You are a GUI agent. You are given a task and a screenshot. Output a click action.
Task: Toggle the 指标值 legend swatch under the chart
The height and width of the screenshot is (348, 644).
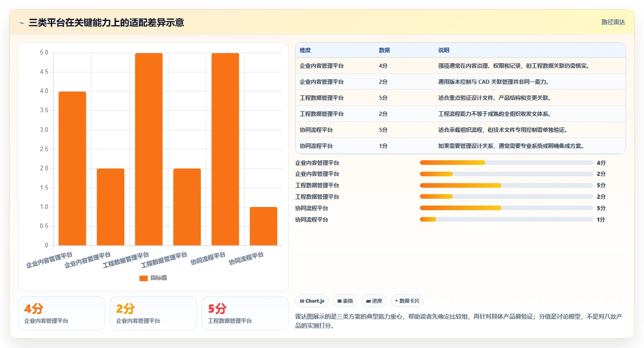coord(143,278)
